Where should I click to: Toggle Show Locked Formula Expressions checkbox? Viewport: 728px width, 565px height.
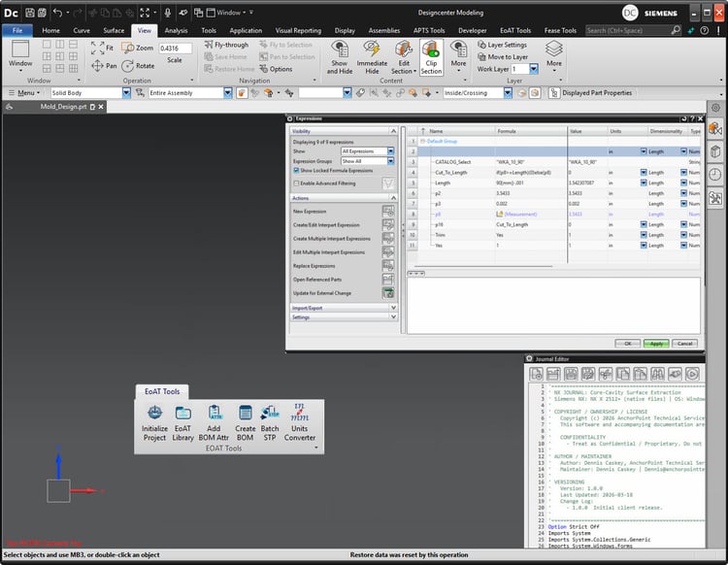[296, 171]
